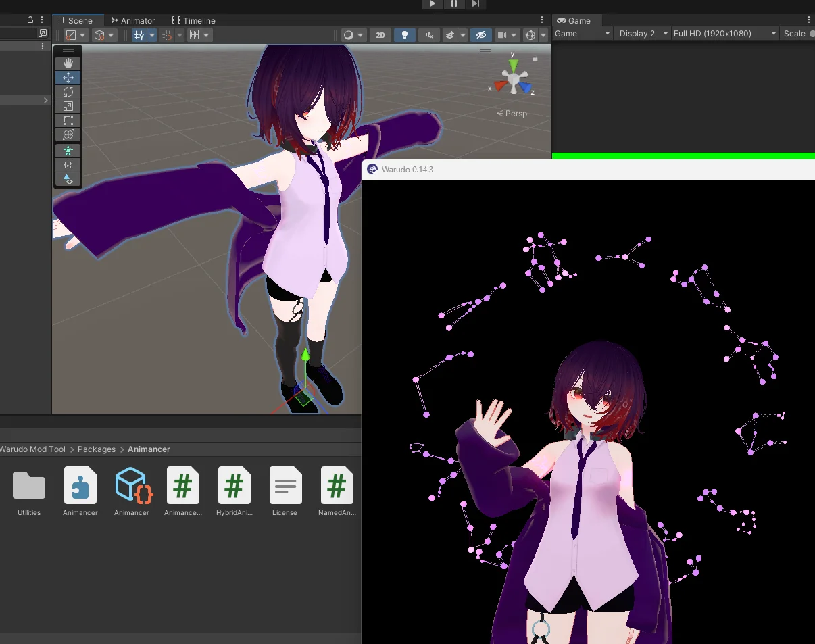Toggle scene lighting bulb
The height and width of the screenshot is (644, 815).
coord(404,35)
